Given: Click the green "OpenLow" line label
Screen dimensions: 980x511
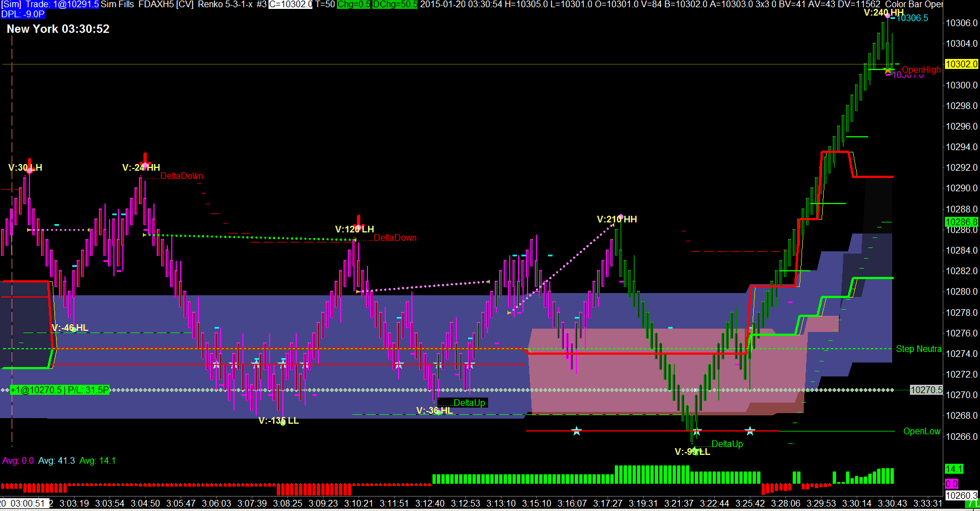Looking at the screenshot, I should [922, 431].
